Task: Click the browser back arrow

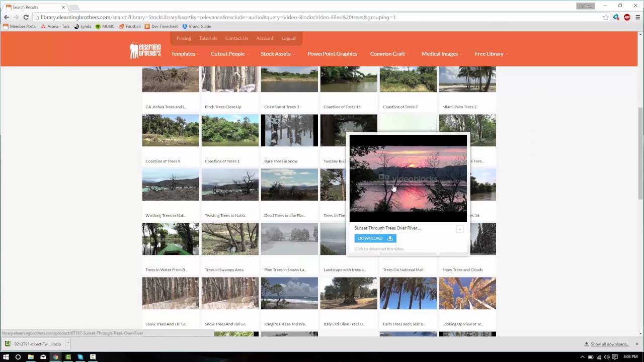Action: click(x=7, y=17)
